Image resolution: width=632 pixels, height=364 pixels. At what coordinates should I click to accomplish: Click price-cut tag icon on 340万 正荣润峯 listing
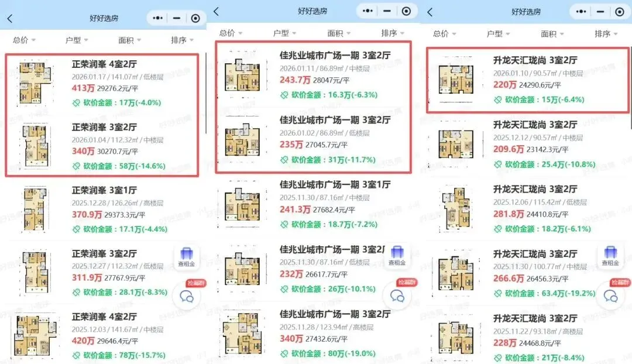(x=76, y=166)
